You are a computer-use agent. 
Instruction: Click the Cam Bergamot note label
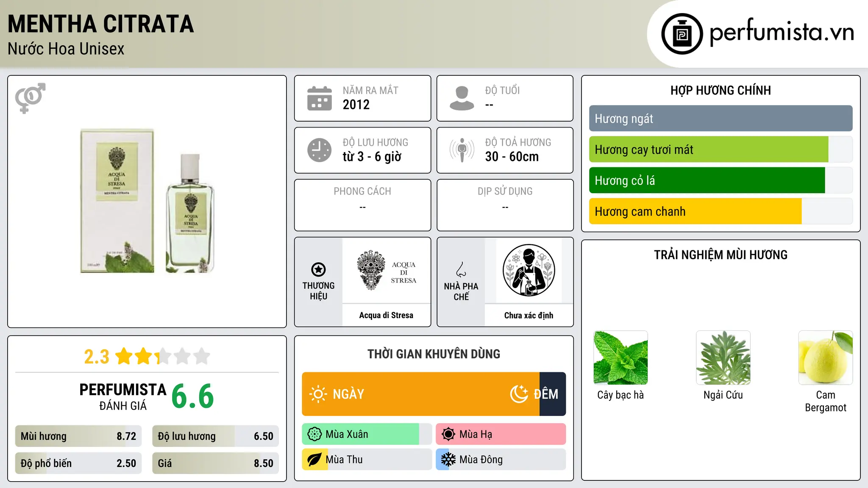coord(826,401)
